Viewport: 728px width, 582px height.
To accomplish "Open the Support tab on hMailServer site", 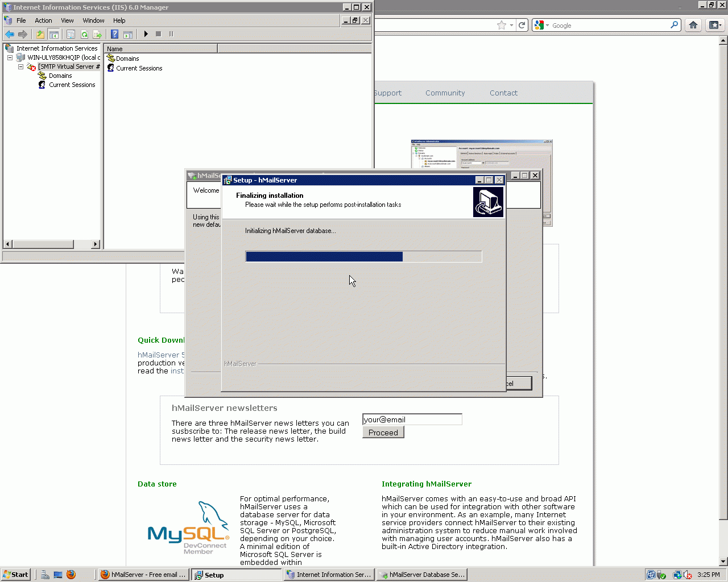I will coord(388,93).
